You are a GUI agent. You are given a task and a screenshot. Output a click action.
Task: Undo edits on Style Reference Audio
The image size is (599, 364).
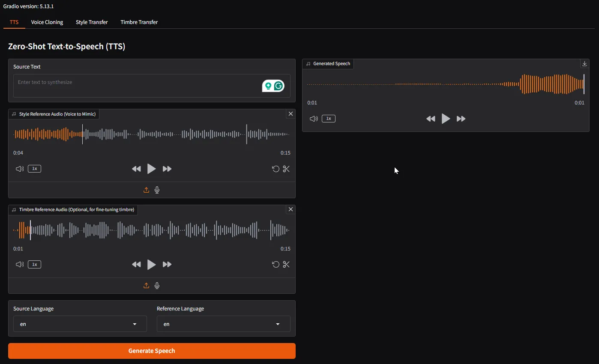[276, 169]
